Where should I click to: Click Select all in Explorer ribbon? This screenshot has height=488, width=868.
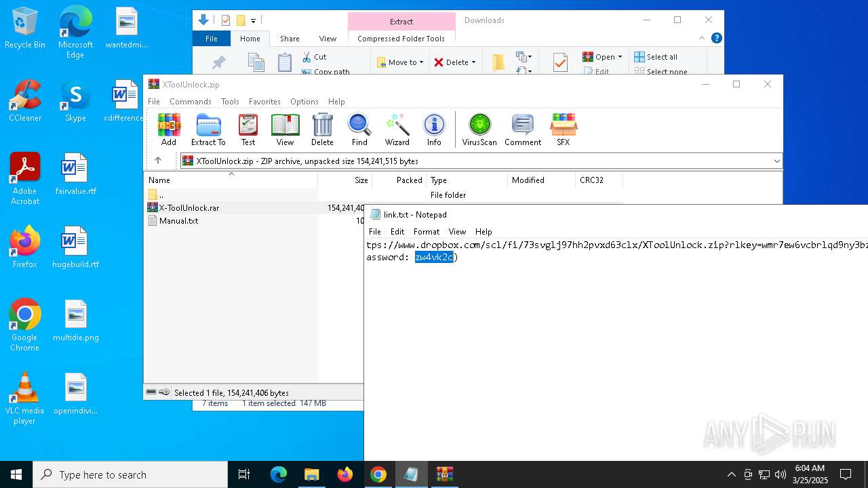point(656,57)
